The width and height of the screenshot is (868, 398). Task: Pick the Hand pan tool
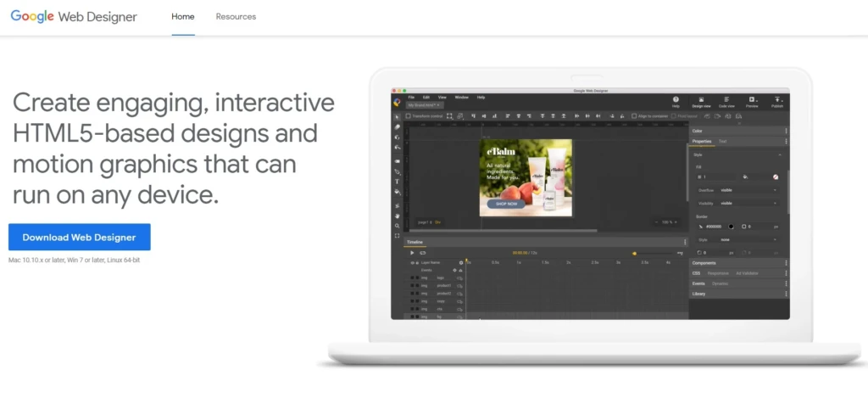click(397, 216)
